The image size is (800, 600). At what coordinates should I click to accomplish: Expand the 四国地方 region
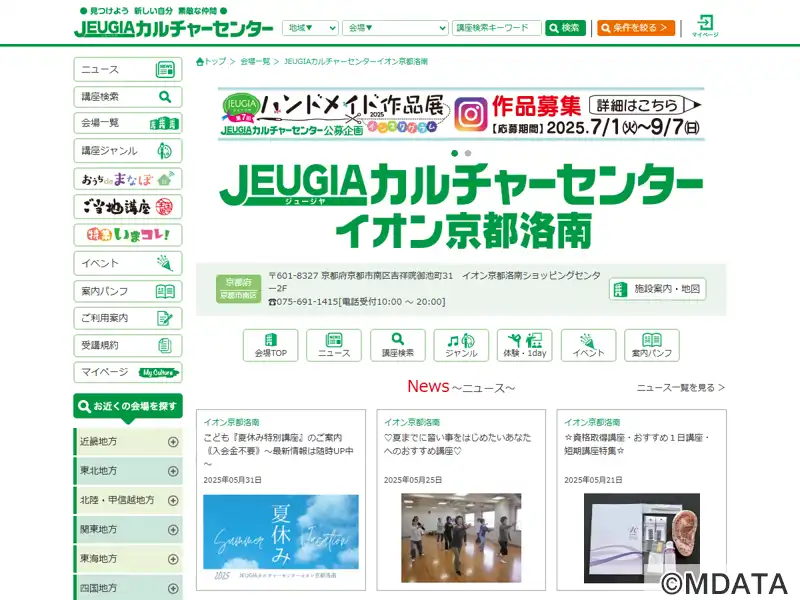click(x=128, y=588)
